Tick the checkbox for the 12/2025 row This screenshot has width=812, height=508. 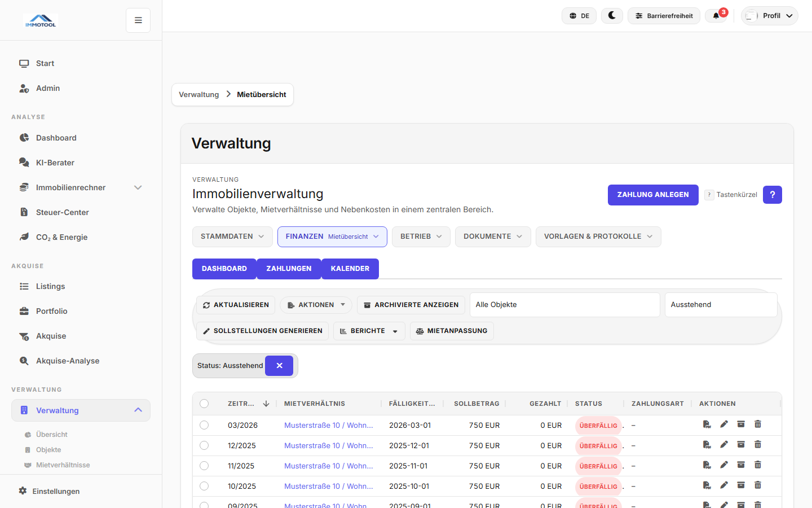[x=204, y=445]
